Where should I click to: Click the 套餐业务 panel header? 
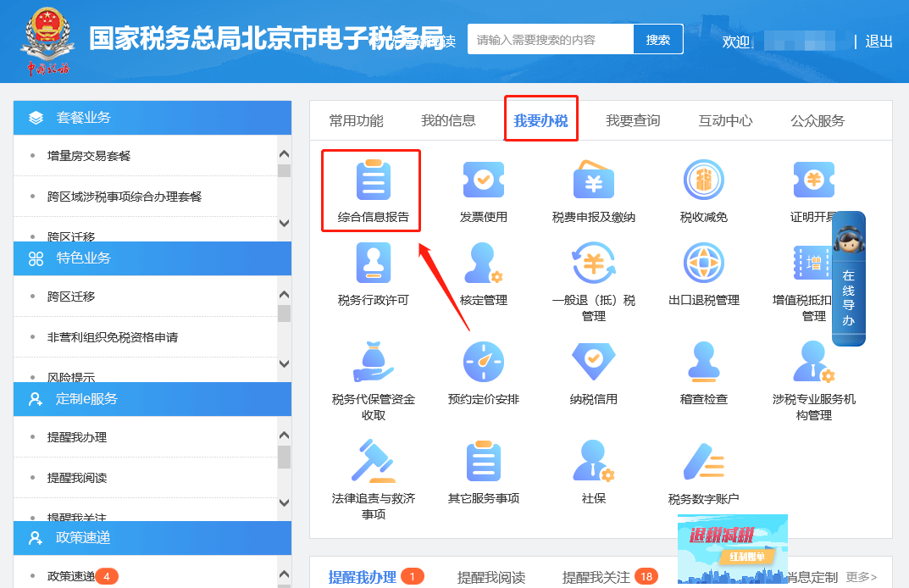click(152, 118)
